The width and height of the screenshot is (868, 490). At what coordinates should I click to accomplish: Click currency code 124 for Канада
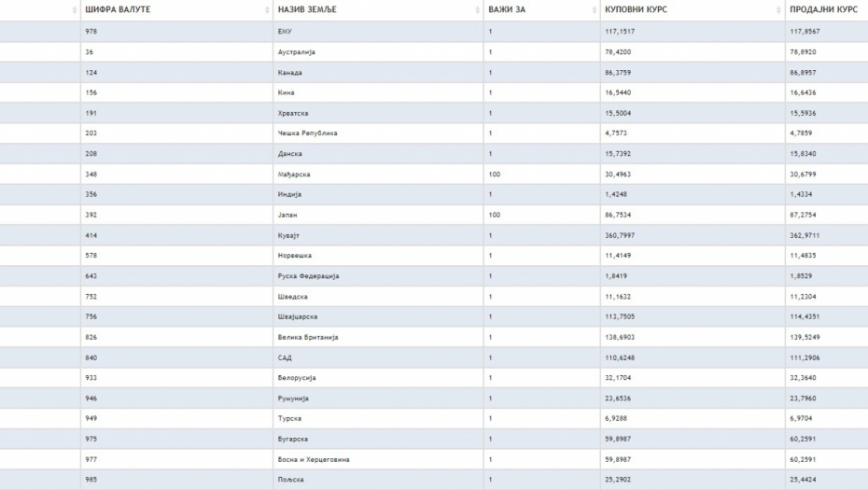[x=91, y=73]
